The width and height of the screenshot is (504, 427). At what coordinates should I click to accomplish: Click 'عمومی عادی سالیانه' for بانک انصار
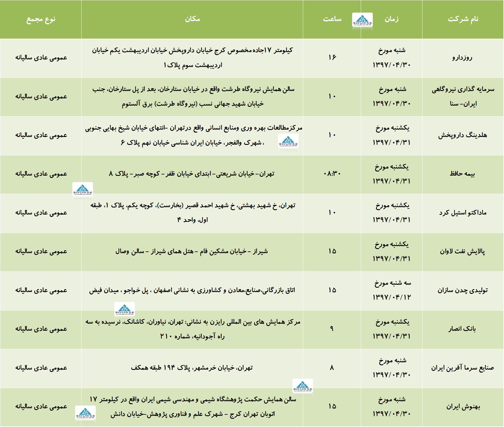[x=41, y=329]
